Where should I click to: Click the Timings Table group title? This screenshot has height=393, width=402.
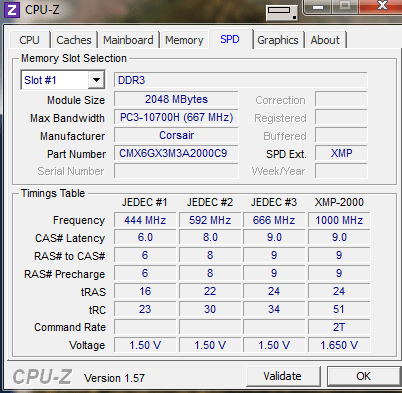coord(53,193)
